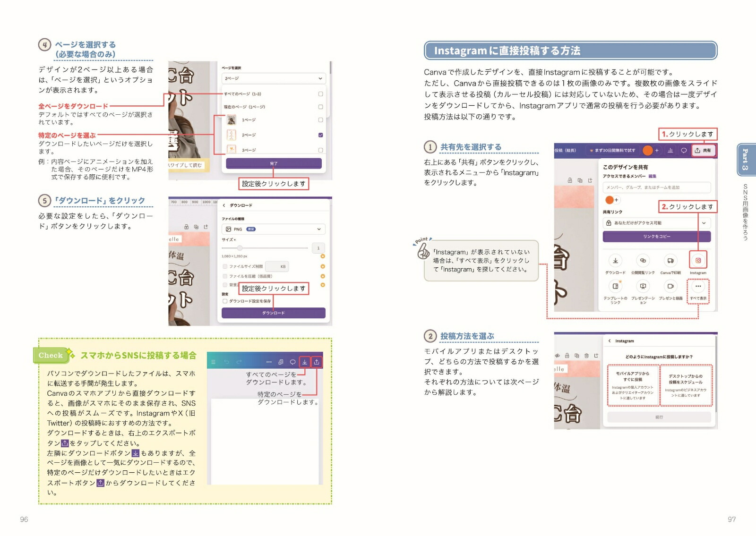Choose the テンプレートのリンク icon
The width and height of the screenshot is (756, 536).
[x=615, y=286]
